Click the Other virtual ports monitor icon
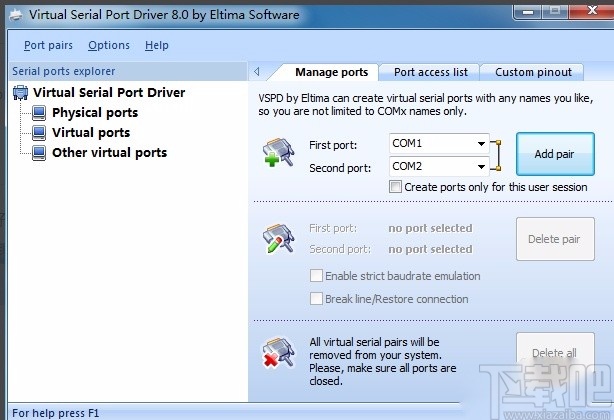Image resolution: width=614 pixels, height=420 pixels. pyautogui.click(x=39, y=153)
